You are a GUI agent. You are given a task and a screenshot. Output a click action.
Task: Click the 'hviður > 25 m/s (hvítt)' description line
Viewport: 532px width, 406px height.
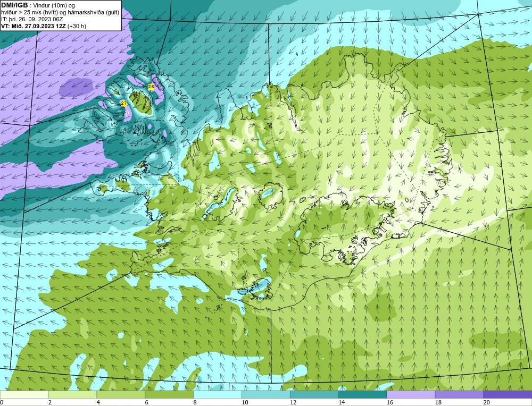tap(29, 13)
